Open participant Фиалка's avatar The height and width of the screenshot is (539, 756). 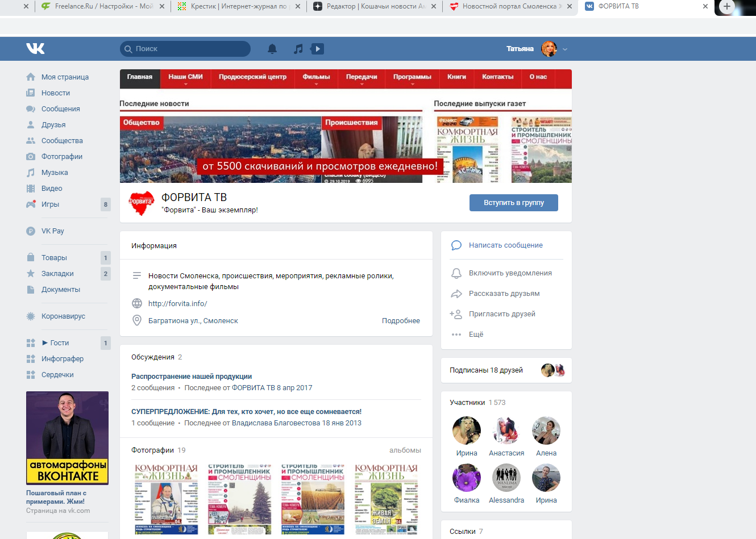tap(467, 478)
